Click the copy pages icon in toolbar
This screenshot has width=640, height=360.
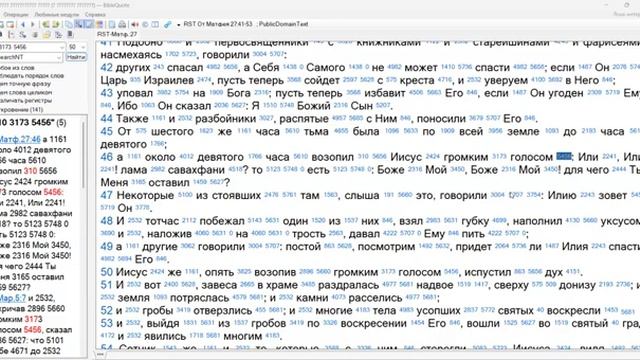[x=69, y=24]
